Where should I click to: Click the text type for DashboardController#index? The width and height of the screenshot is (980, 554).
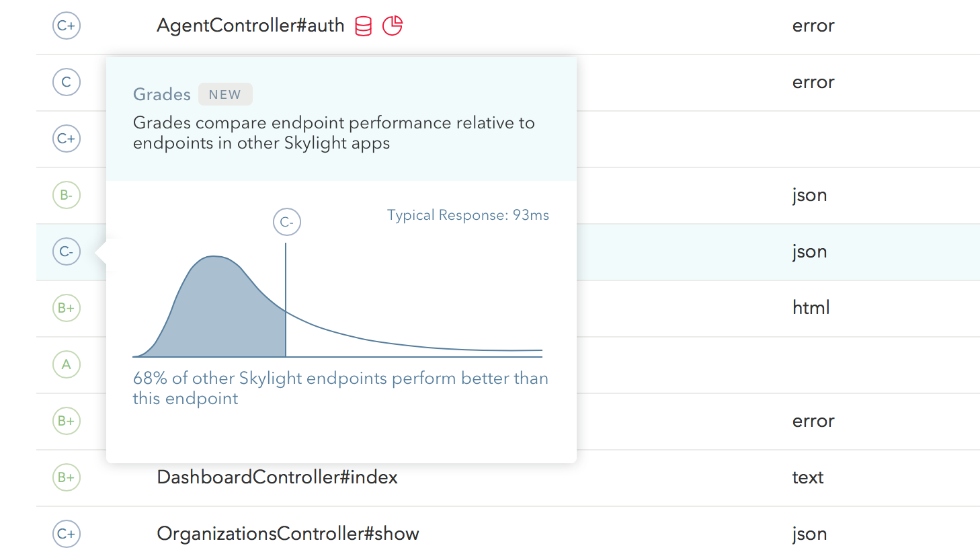coord(808,477)
